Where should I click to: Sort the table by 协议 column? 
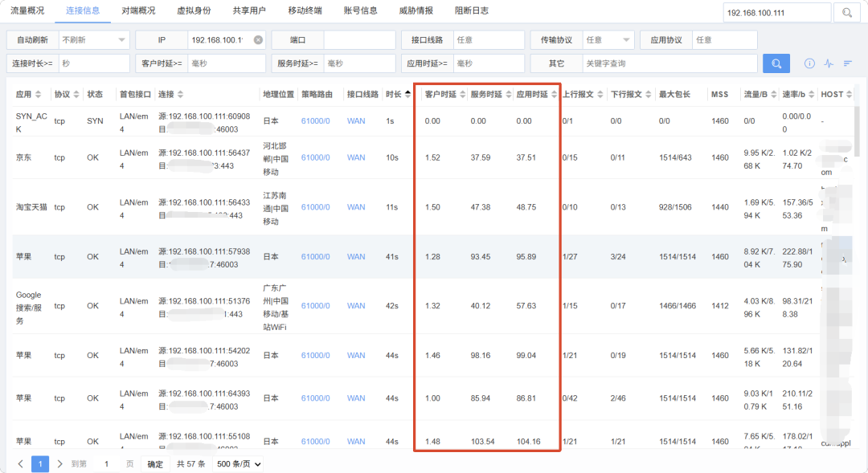(76, 95)
